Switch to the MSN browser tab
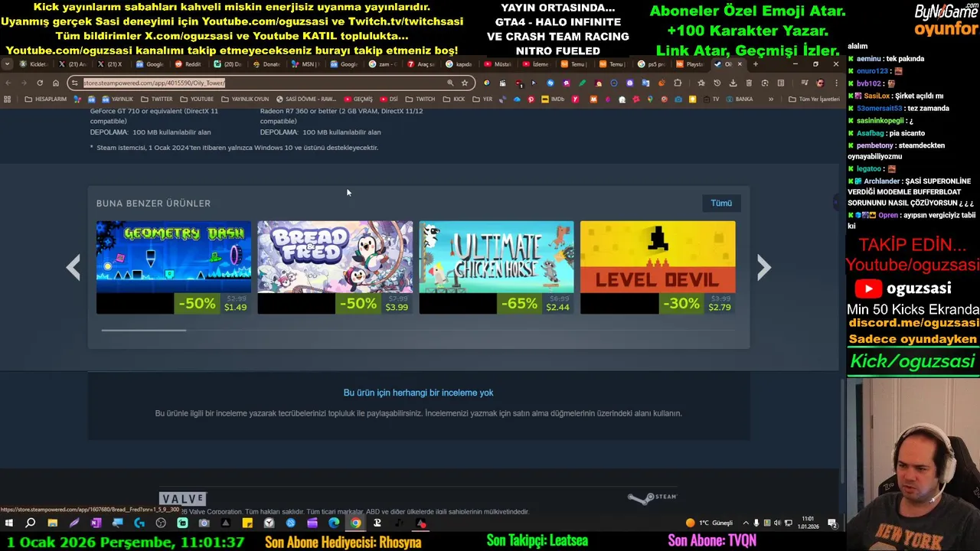 point(306,64)
